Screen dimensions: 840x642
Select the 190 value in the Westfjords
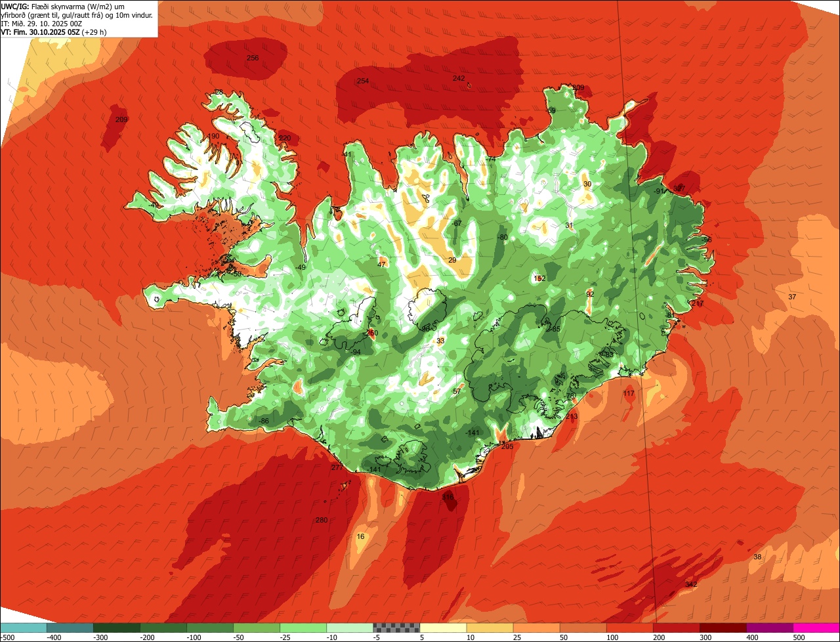click(x=213, y=136)
